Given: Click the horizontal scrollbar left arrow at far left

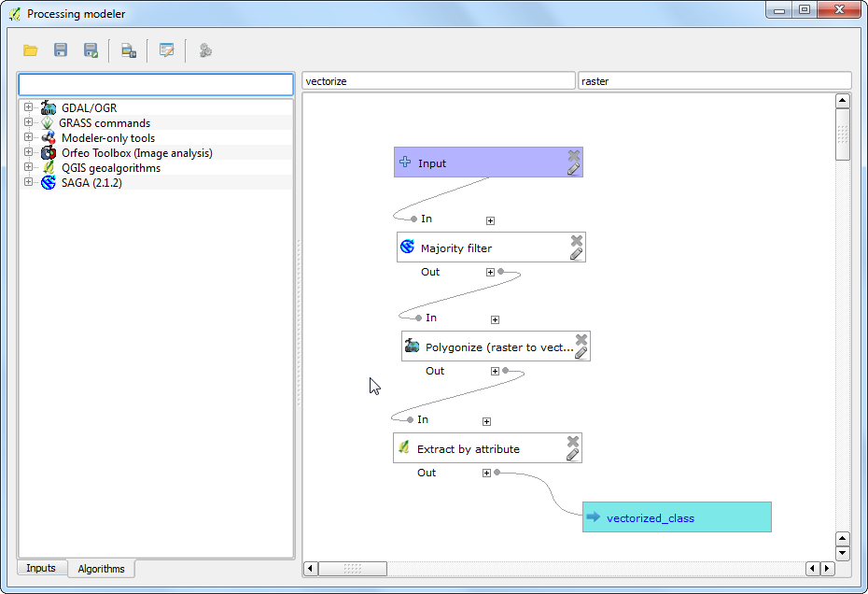Looking at the screenshot, I should (x=311, y=568).
